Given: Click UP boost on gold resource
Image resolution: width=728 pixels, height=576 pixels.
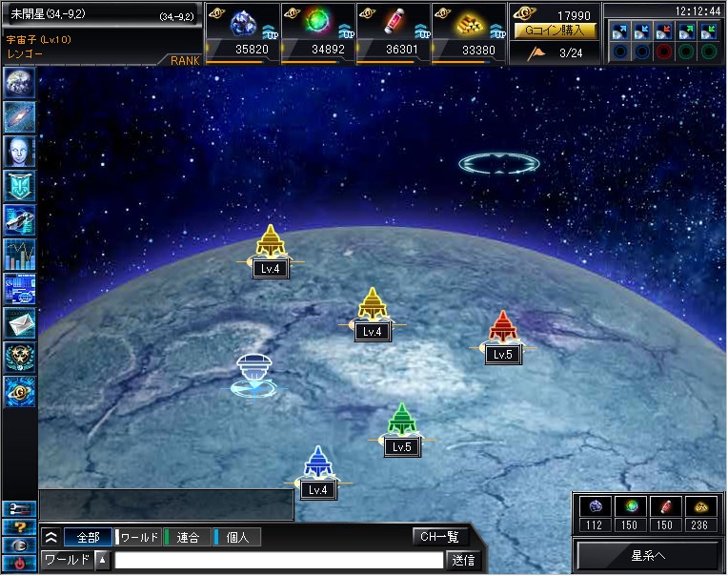Looking at the screenshot, I should pos(497,31).
